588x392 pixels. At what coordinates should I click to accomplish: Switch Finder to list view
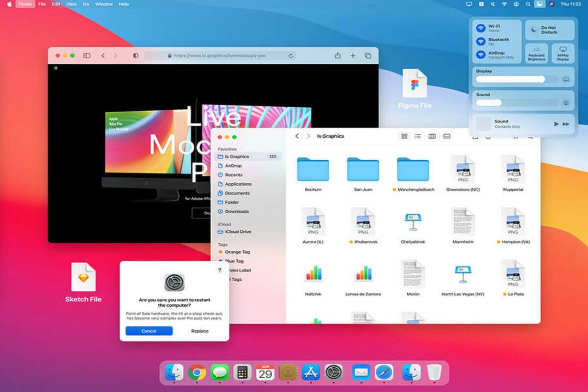(x=418, y=136)
